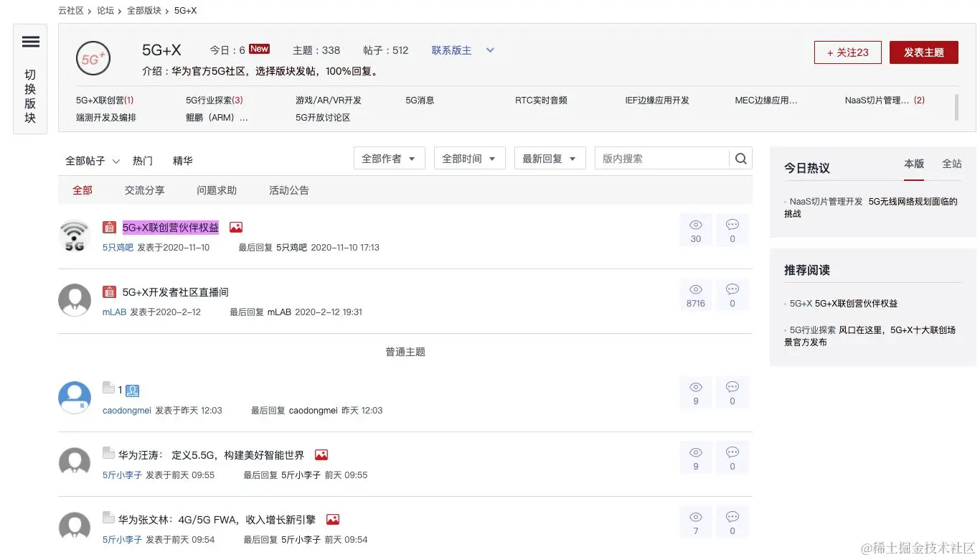980x560 pixels.
Task: Open post 5G+X开发者社区直播间
Action: pyautogui.click(x=176, y=292)
